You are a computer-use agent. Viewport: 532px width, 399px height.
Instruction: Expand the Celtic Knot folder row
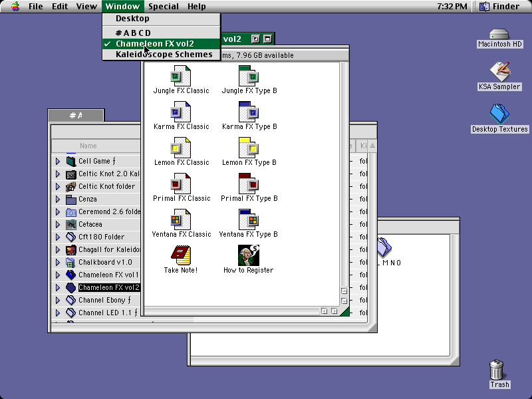[x=58, y=186]
